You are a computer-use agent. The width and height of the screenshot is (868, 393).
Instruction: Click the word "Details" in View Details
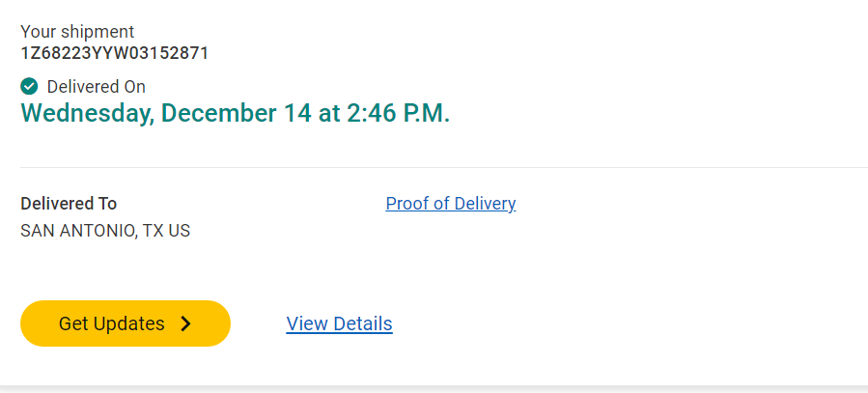click(x=361, y=324)
